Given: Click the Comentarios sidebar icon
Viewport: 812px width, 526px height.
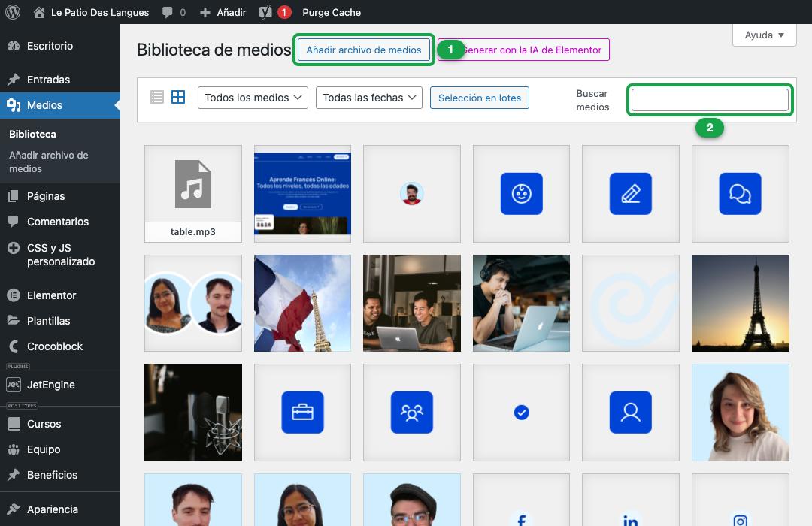Looking at the screenshot, I should [x=14, y=221].
